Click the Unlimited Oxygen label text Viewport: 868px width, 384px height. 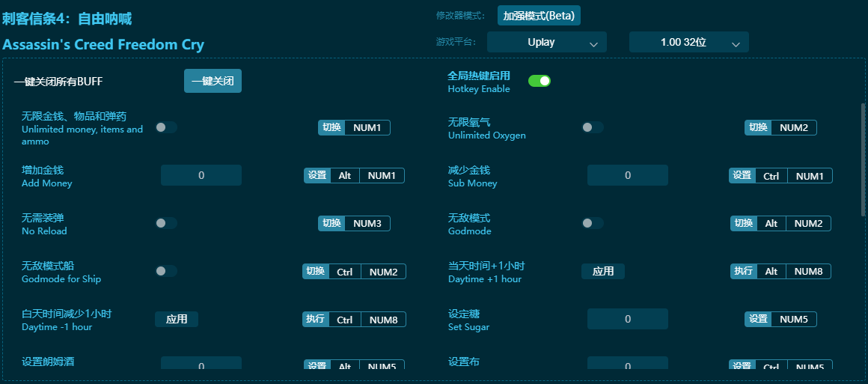click(486, 135)
